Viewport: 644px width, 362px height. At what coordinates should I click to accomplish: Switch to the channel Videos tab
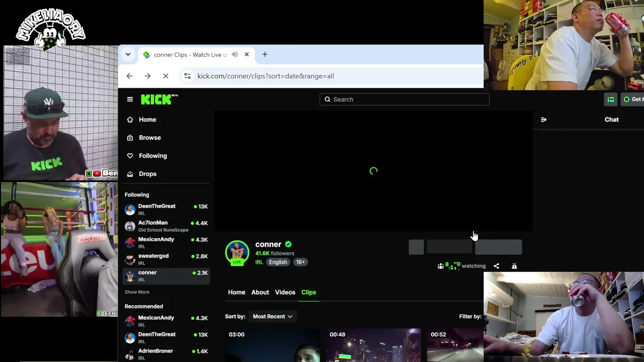pyautogui.click(x=285, y=292)
